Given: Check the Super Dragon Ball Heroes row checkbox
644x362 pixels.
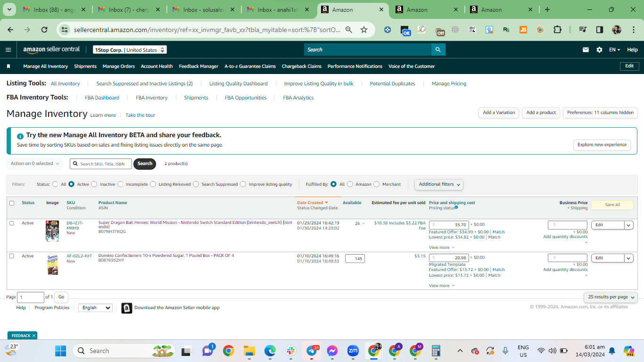Looking at the screenshot, I should (12, 223).
